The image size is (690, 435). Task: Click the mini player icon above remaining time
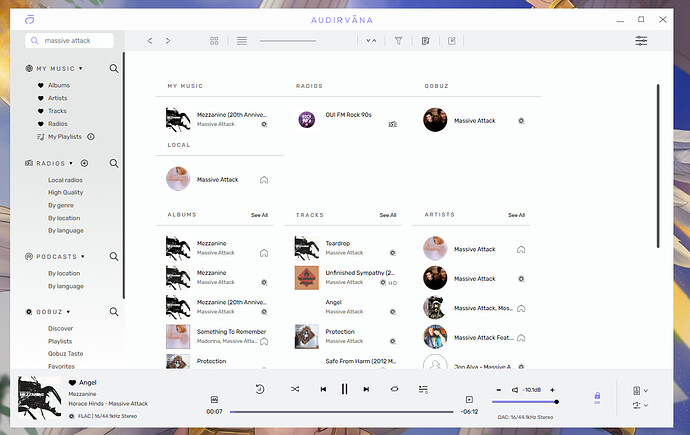pyautogui.click(x=469, y=399)
